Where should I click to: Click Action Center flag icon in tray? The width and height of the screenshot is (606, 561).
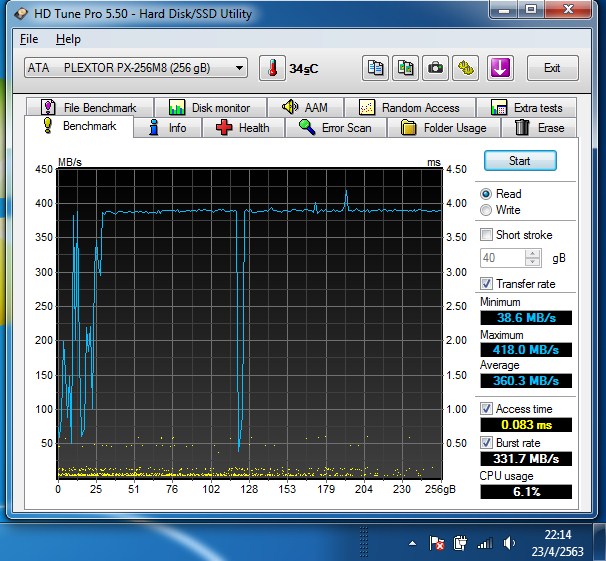(x=437, y=543)
